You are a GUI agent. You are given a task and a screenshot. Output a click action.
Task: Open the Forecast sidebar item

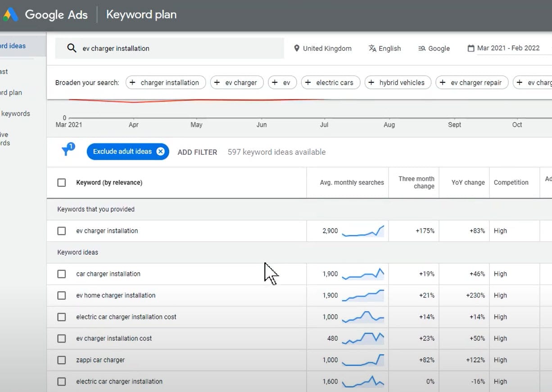(x=4, y=72)
